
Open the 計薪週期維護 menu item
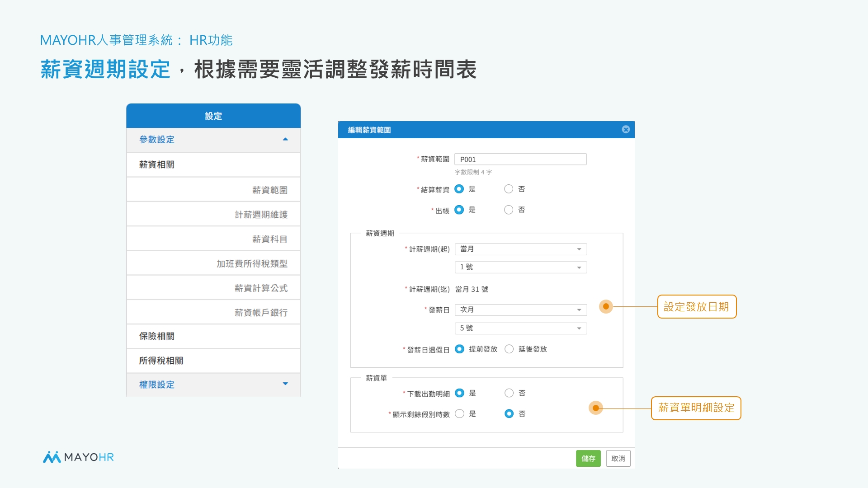tap(213, 214)
